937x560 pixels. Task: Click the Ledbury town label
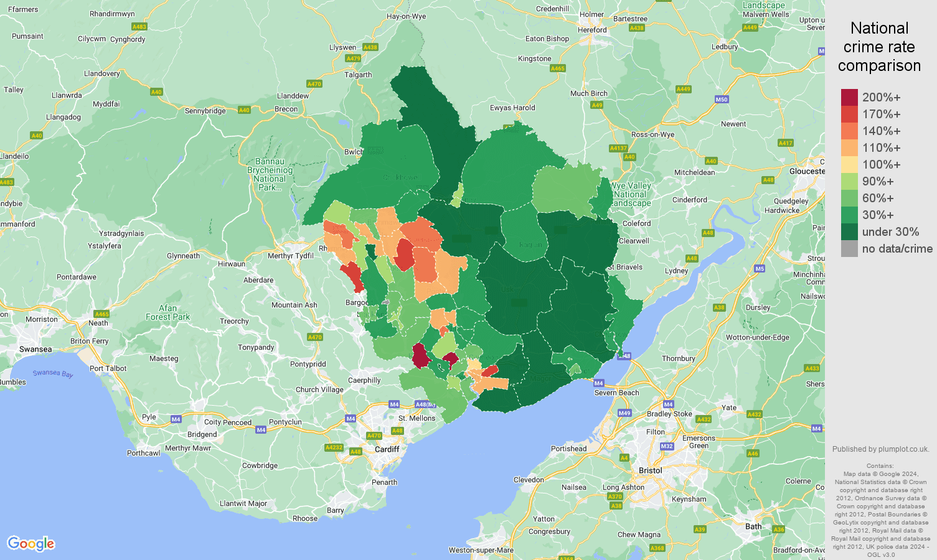pyautogui.click(x=725, y=47)
